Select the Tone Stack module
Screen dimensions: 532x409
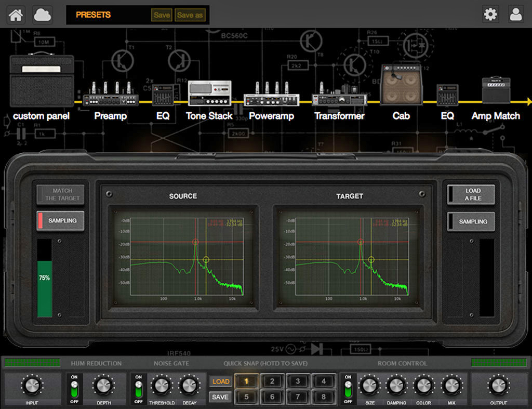coord(209,94)
